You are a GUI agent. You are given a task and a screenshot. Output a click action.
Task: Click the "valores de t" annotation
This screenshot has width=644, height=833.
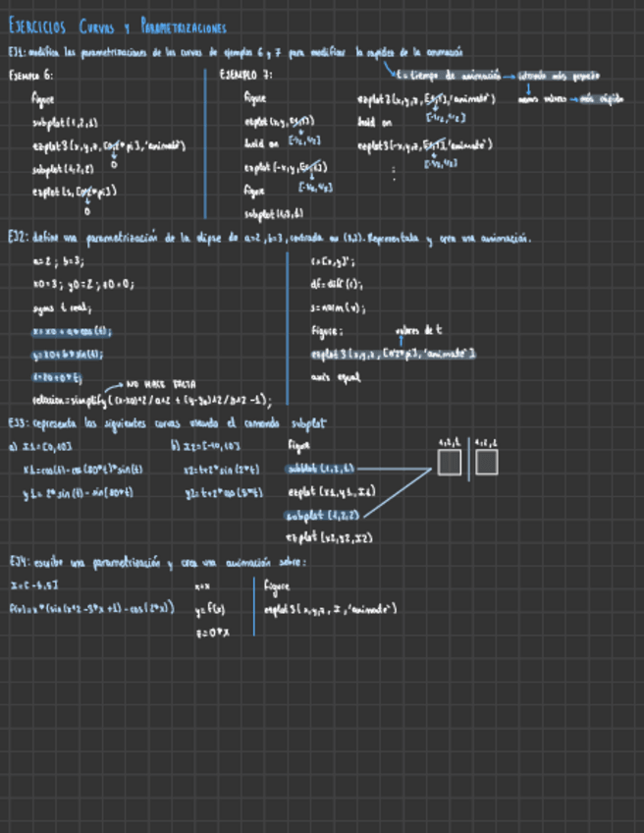[x=418, y=330]
